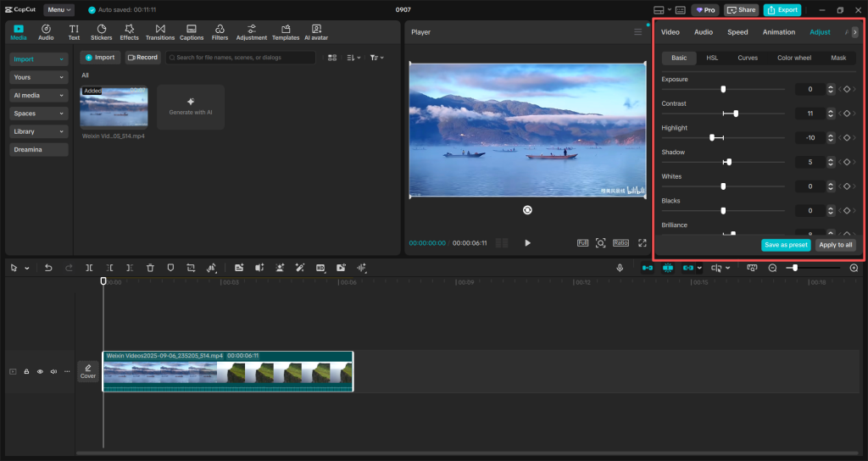Expand the Yours sidebar section
The height and width of the screenshot is (461, 868).
[x=38, y=77]
